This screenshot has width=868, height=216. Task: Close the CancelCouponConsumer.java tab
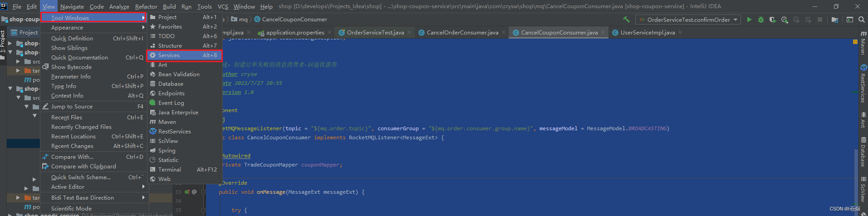pyautogui.click(x=603, y=32)
